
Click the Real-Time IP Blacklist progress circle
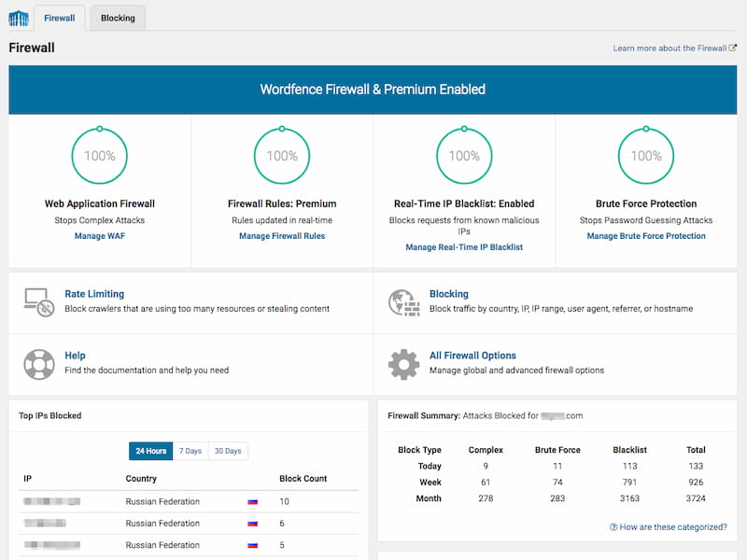click(x=464, y=156)
